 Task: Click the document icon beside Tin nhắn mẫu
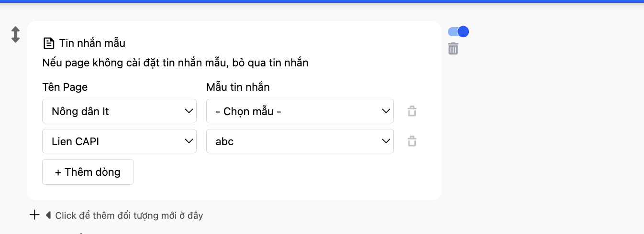click(x=48, y=43)
